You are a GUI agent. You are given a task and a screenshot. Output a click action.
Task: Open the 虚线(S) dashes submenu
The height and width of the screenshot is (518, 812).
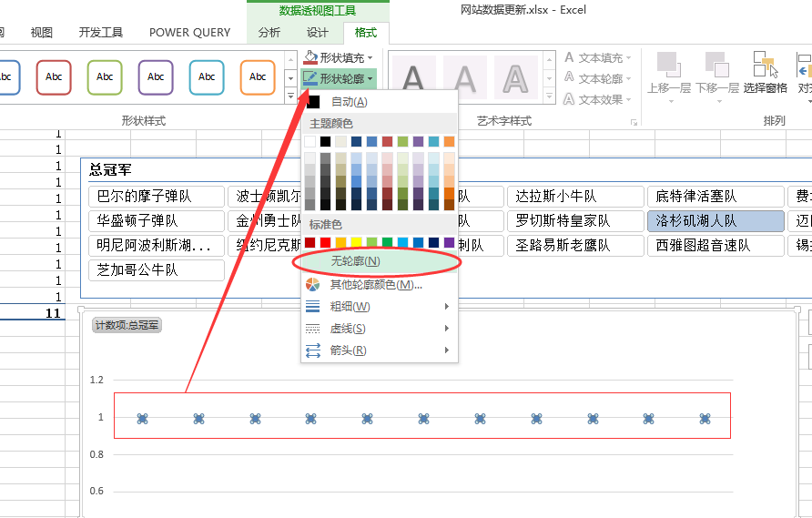380,329
